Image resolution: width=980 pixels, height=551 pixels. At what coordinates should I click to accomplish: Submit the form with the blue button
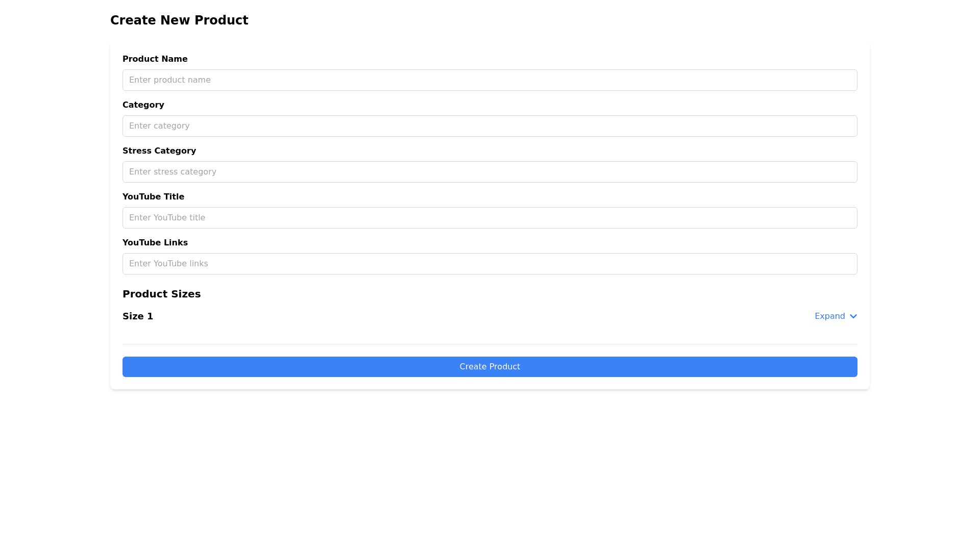(489, 367)
